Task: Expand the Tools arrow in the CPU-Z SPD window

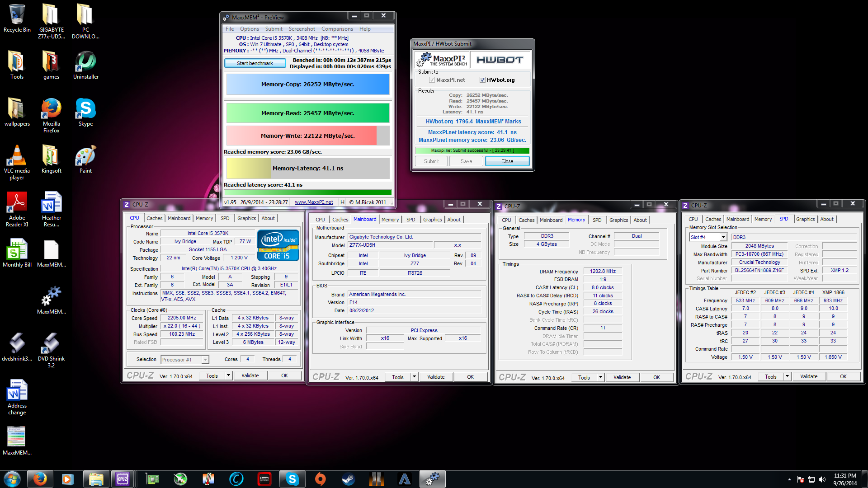Action: point(787,376)
